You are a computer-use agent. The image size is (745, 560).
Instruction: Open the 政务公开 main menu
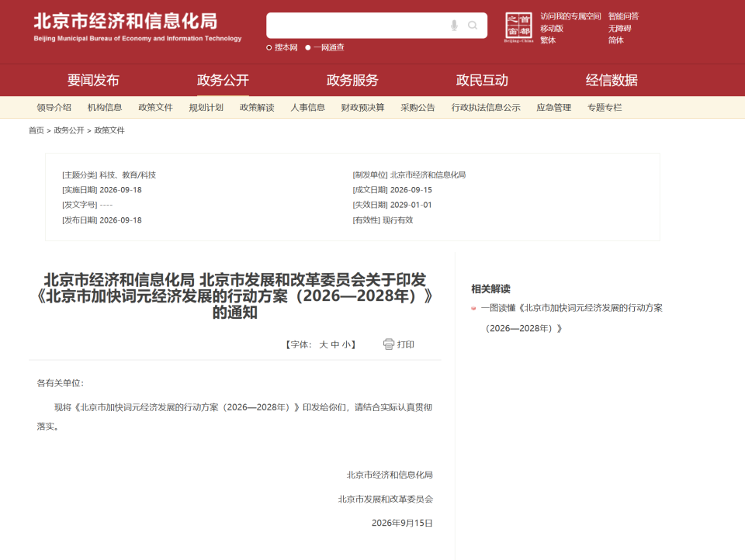coord(223,80)
